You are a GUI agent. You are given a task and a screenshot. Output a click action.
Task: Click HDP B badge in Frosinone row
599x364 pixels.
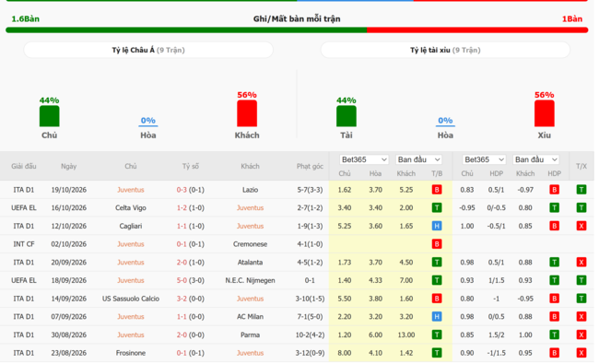pos(554,353)
